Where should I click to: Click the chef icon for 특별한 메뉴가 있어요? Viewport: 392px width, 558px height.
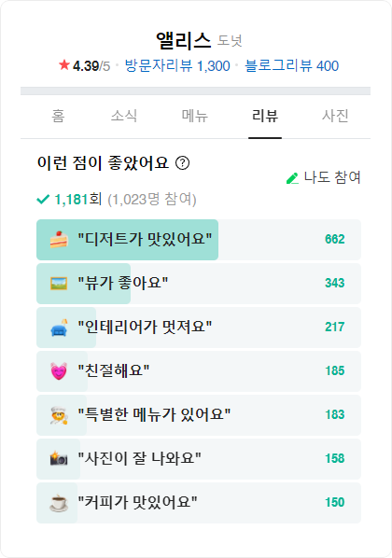point(59,415)
